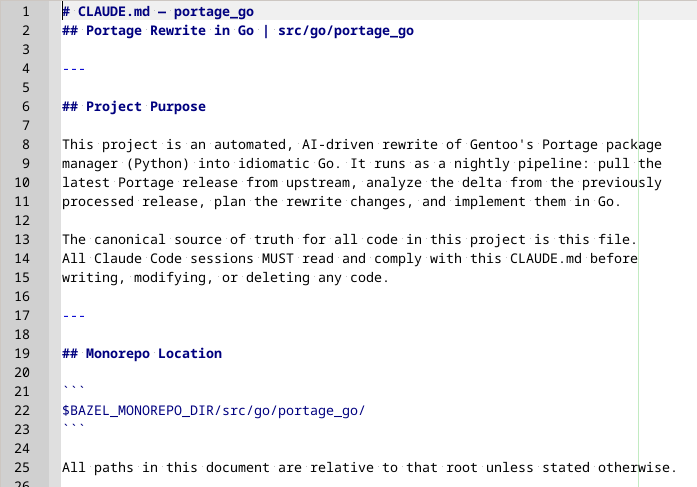Image resolution: width=697 pixels, height=487 pixels.
Task: Click line number 25 in the gutter
Action: pos(22,468)
